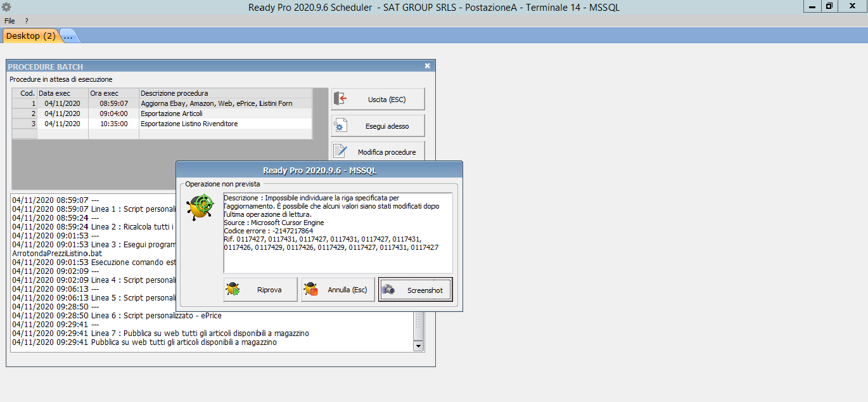Screen dimensions: 868x402
Task: Switch to the Desktop (2) tab
Action: pyautogui.click(x=31, y=36)
